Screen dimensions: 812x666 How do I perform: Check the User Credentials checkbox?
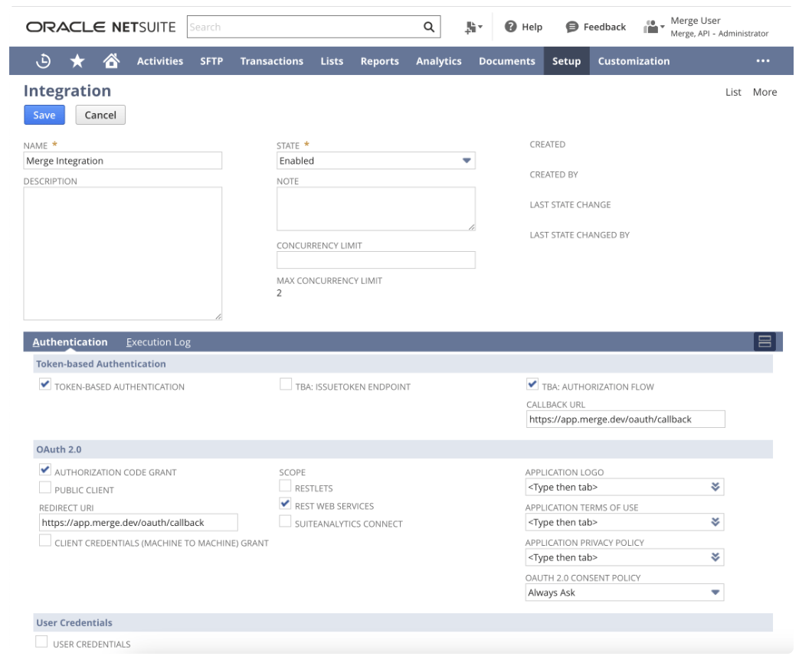pos(41,642)
